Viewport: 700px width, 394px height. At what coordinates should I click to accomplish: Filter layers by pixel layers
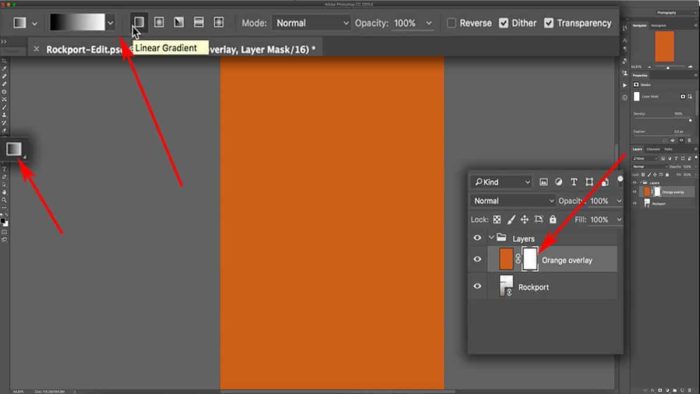543,182
